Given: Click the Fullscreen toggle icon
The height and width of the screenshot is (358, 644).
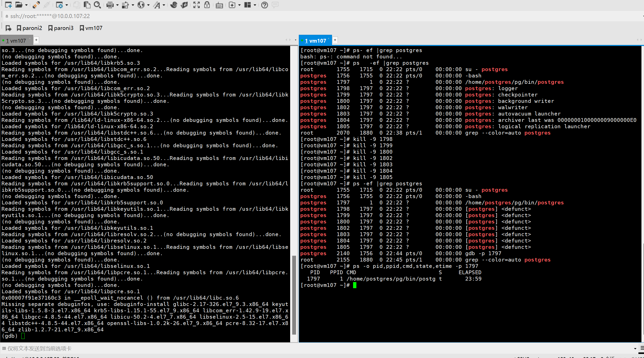Looking at the screenshot, I should pos(197,5).
